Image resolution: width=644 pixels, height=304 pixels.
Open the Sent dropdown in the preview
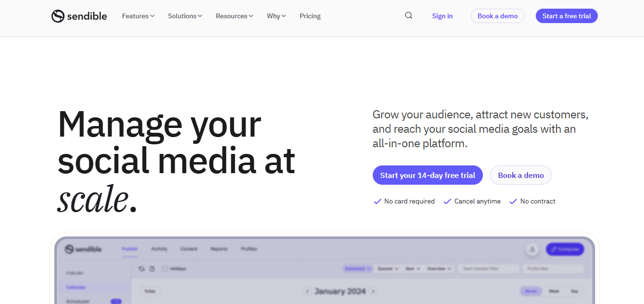[413, 269]
